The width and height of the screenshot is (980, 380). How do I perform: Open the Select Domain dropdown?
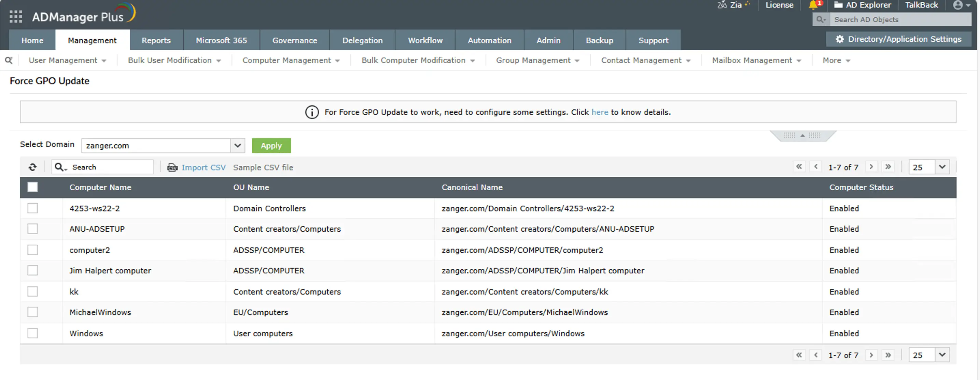(237, 146)
